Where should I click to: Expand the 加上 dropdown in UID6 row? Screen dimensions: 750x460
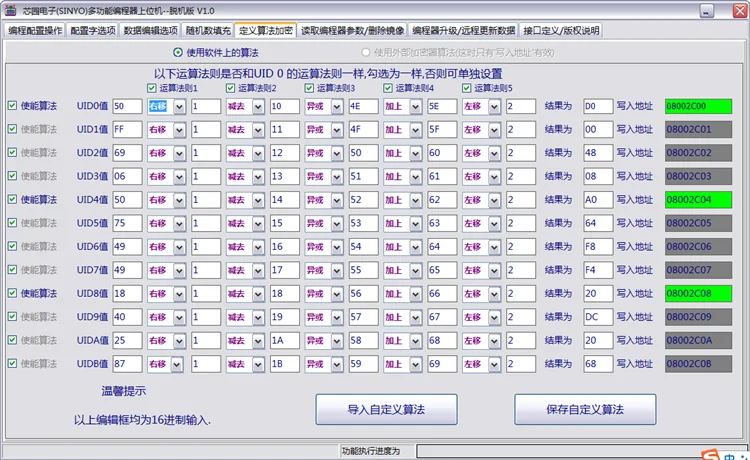(416, 247)
